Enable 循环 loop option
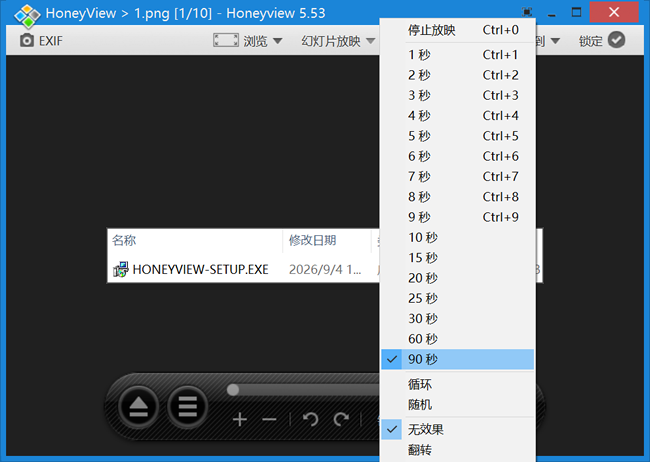This screenshot has width=650, height=462. point(458,384)
